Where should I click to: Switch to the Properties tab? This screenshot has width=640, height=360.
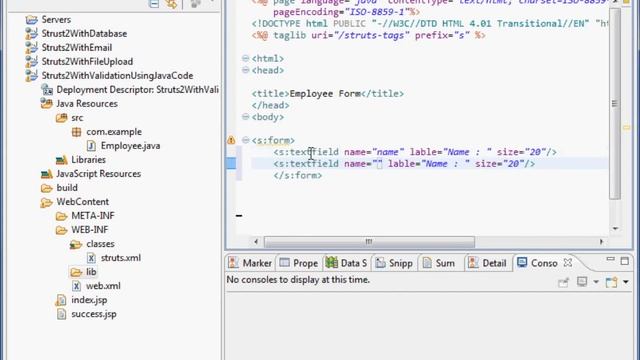(x=299, y=263)
